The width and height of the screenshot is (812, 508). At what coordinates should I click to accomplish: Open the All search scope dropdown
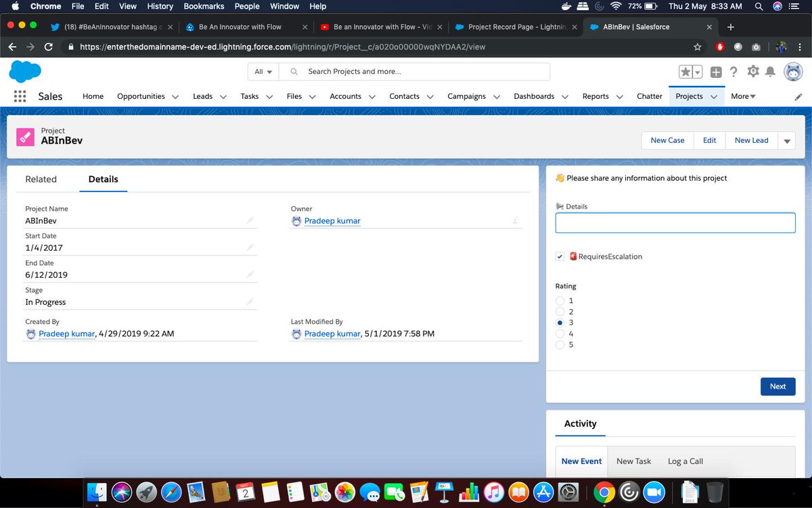click(264, 72)
